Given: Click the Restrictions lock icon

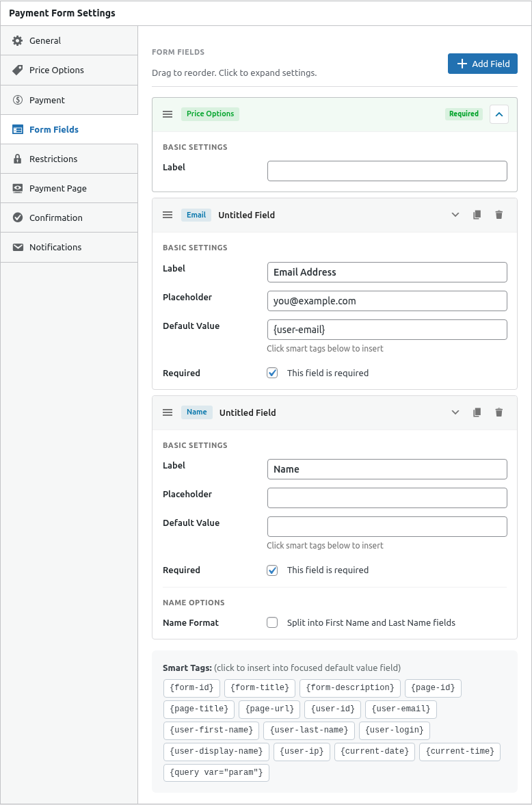Looking at the screenshot, I should click(x=19, y=159).
